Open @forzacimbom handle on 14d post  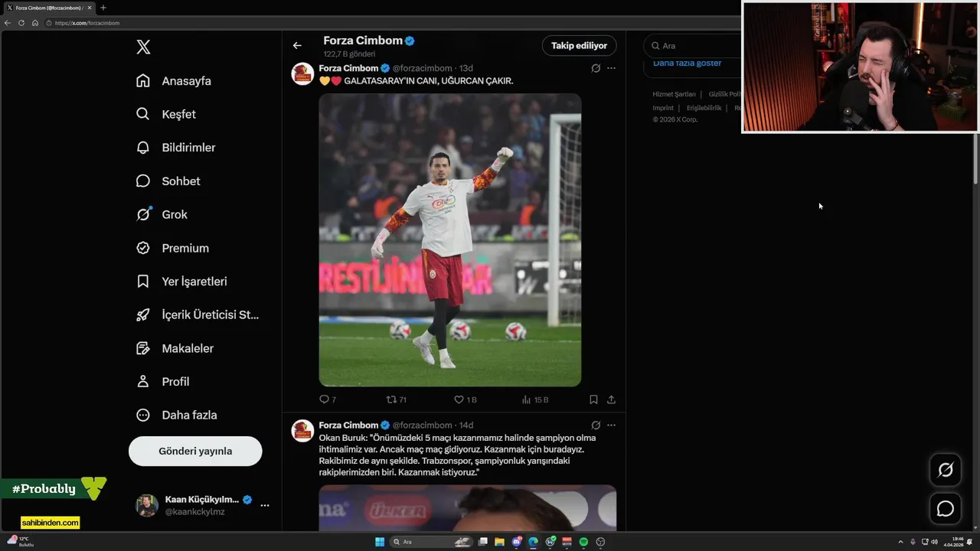tap(423, 425)
